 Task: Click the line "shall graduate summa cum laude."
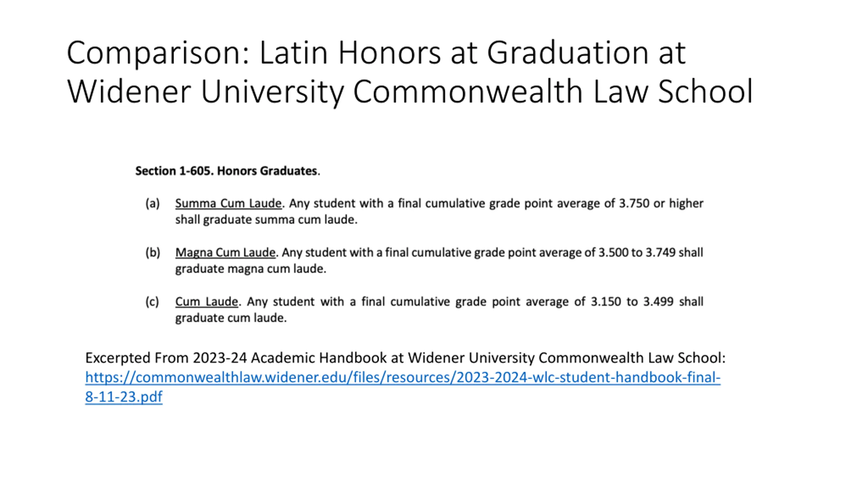click(266, 220)
